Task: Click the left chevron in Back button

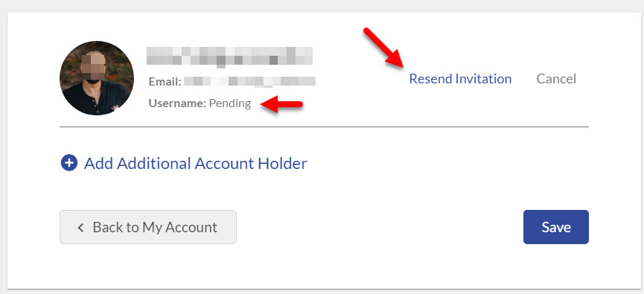Action: (80, 228)
